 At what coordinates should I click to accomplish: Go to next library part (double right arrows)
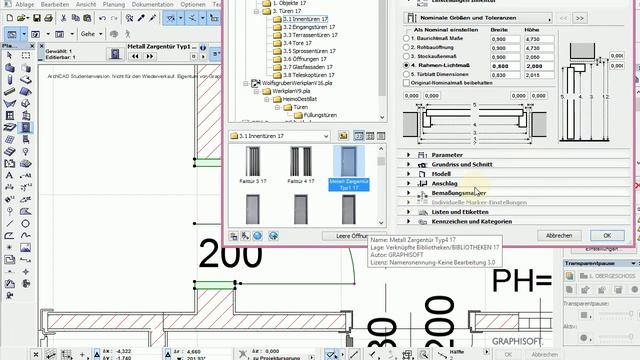(x=150, y=56)
